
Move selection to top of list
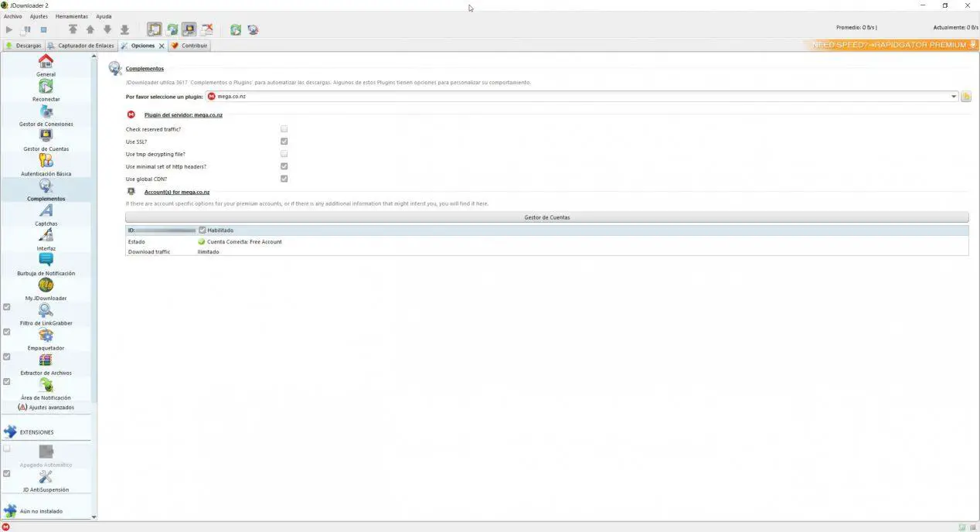[73, 29]
